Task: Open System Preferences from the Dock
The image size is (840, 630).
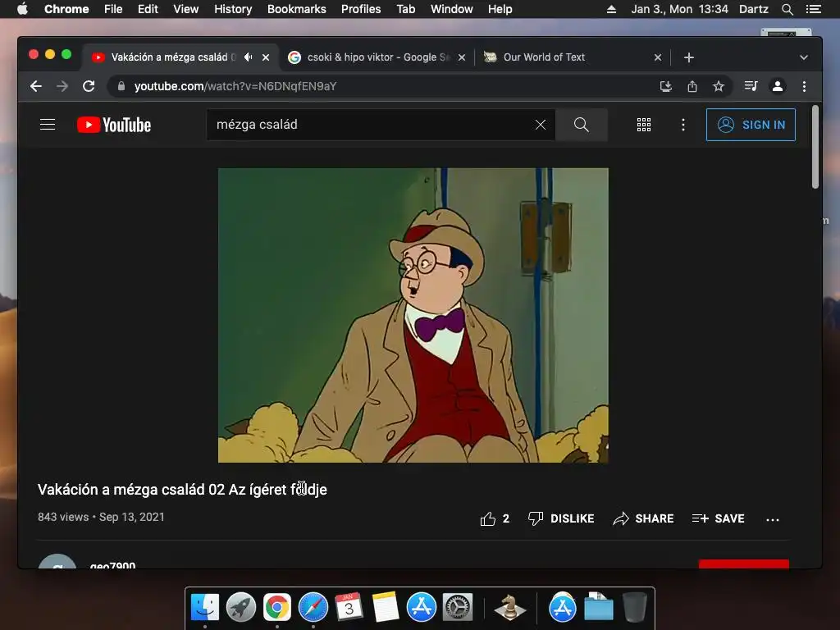Action: point(458,608)
